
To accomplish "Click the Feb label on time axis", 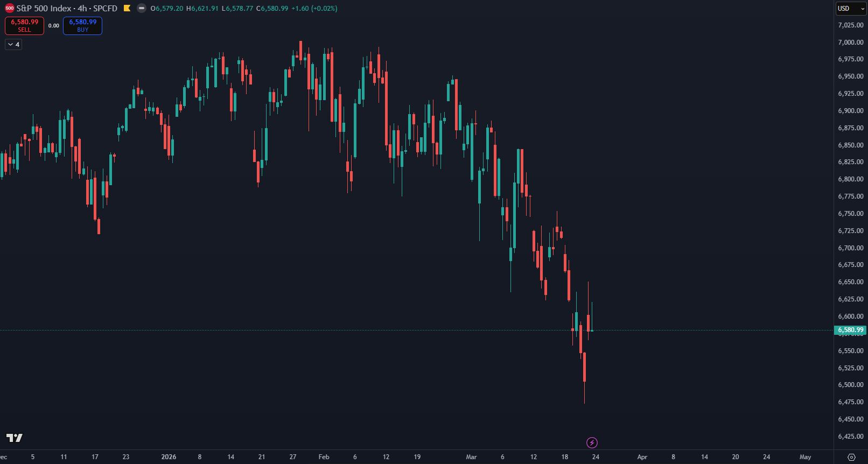I will click(x=324, y=457).
